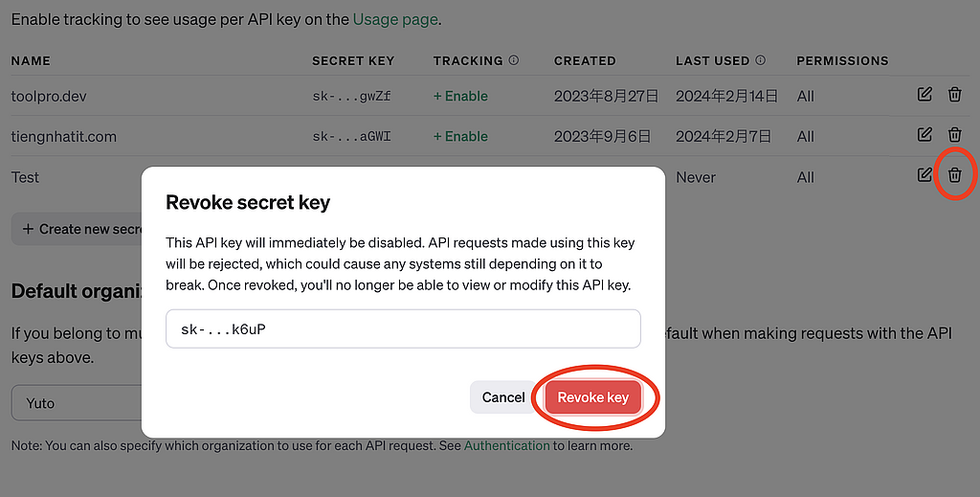The image size is (980, 497).
Task: Click edit icon for toolpro.dev key
Action: 924,95
